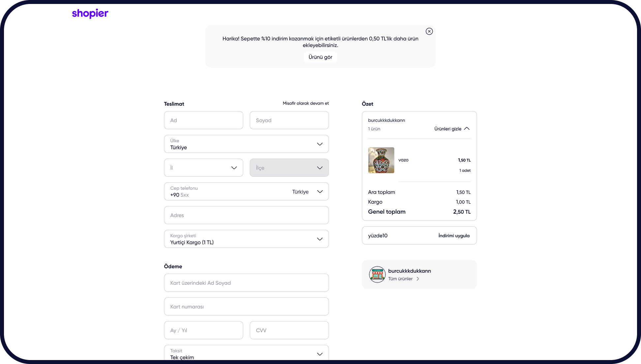Click the burcukkkdukkann name in the store card
Viewport: 641px width, 364px height.
pyautogui.click(x=410, y=271)
